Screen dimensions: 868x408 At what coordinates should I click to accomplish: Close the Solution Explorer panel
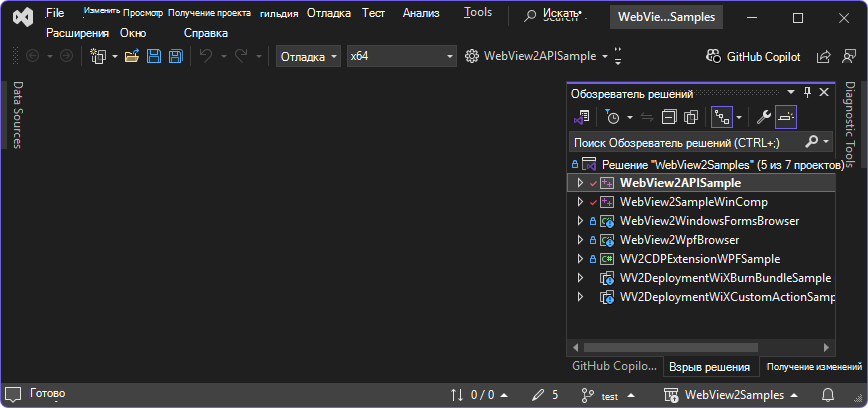coord(824,92)
